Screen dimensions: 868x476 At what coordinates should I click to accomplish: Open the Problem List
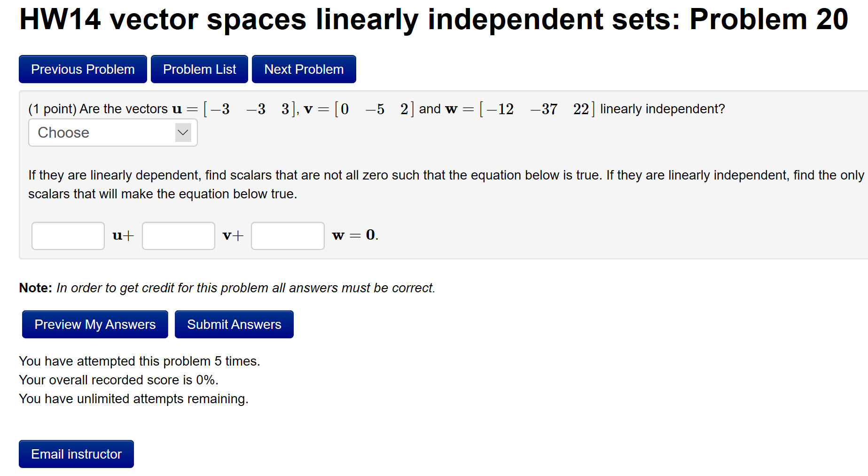(x=199, y=69)
